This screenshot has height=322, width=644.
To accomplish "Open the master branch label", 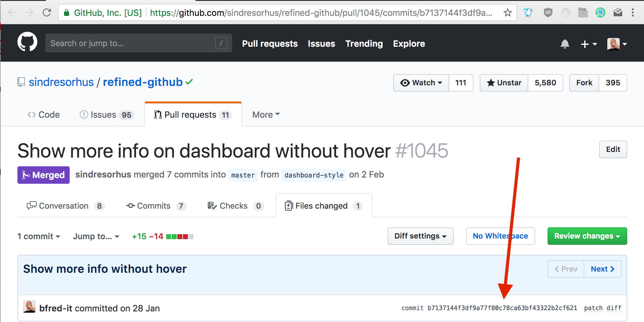I will coord(243,175).
